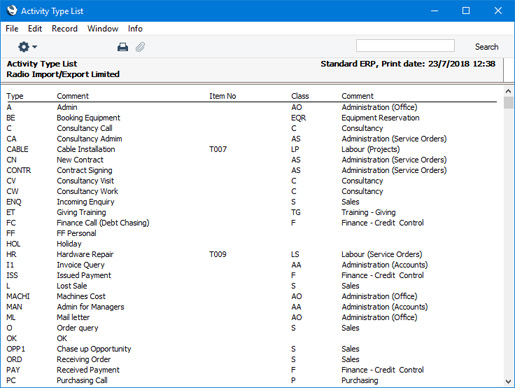The width and height of the screenshot is (515, 388).
Task: Click the paperclip attachments icon
Action: pyautogui.click(x=140, y=47)
